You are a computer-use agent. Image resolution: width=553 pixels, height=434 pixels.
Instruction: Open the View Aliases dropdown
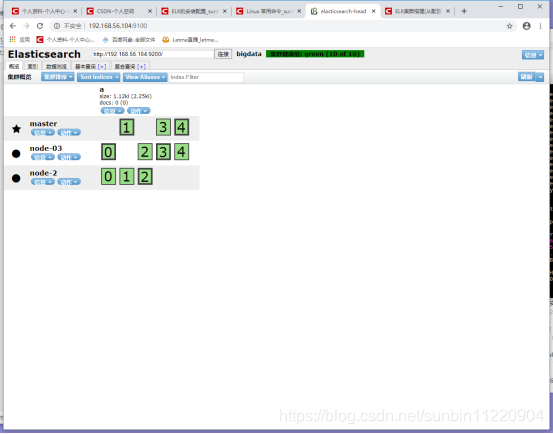(x=145, y=77)
